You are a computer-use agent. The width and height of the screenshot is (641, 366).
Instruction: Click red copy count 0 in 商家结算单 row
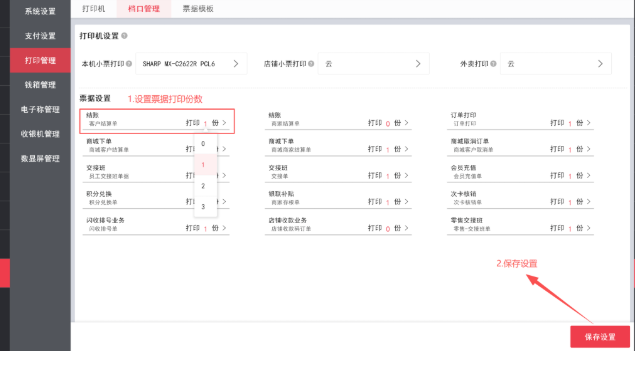point(388,123)
